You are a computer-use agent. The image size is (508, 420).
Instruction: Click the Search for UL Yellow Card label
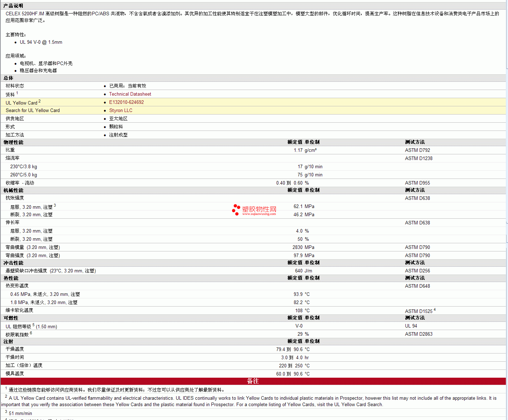click(x=33, y=111)
